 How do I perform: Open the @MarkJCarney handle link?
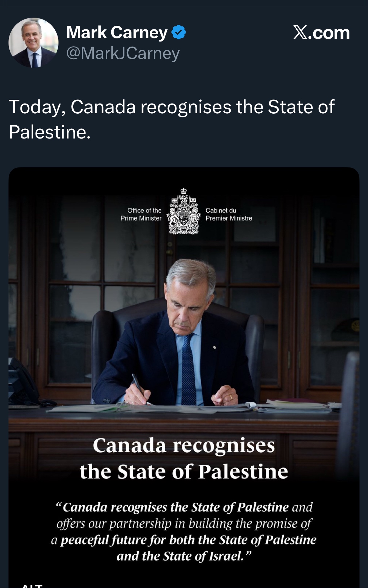point(123,53)
